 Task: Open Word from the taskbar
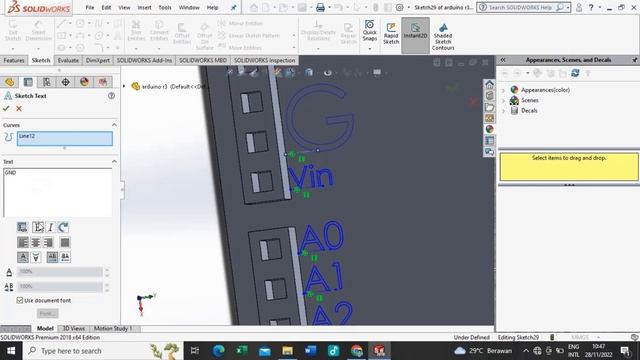click(x=310, y=351)
